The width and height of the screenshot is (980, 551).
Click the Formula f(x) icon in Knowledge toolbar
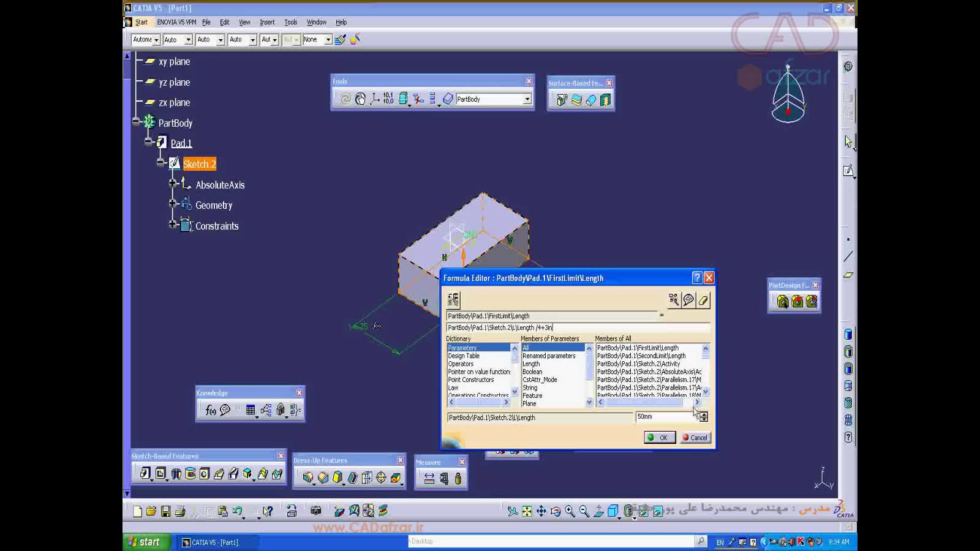tap(210, 410)
